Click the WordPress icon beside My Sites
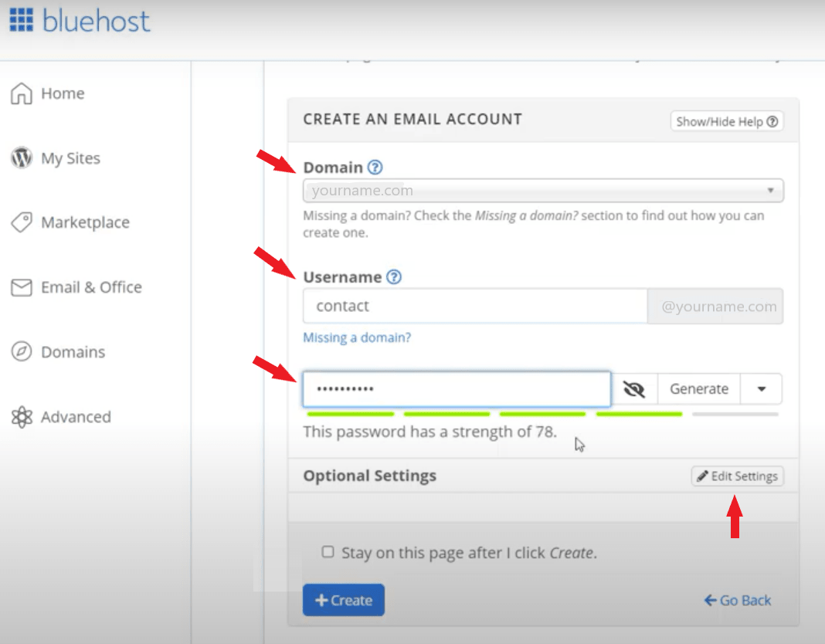 (x=22, y=158)
